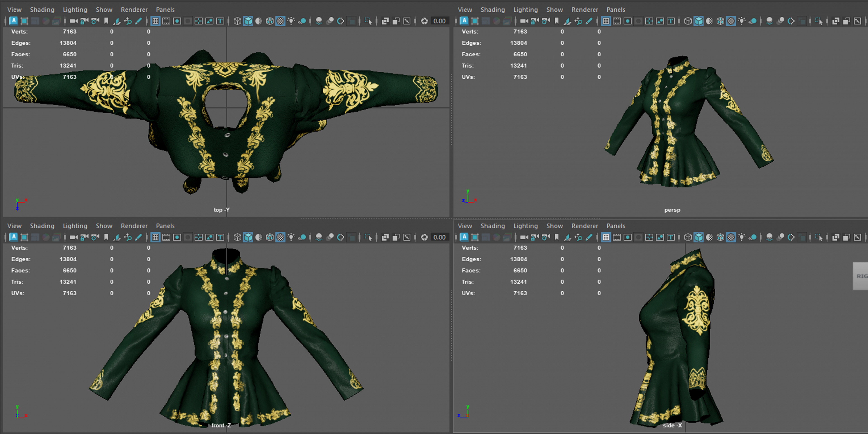Toggle Safe Title icon in persp view toolbar
Image resolution: width=868 pixels, height=434 pixels.
pyautogui.click(x=670, y=21)
